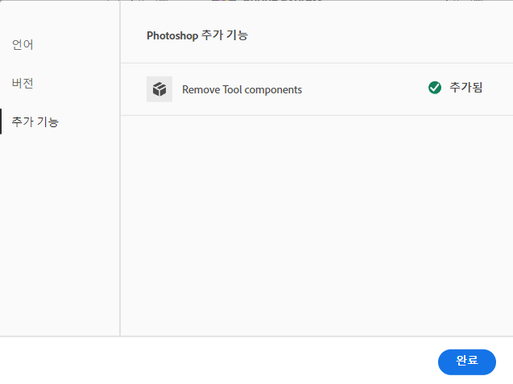Open the 언어 settings tab

[22, 45]
